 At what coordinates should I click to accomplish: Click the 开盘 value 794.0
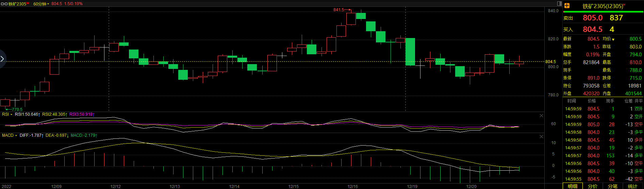tap(635, 55)
